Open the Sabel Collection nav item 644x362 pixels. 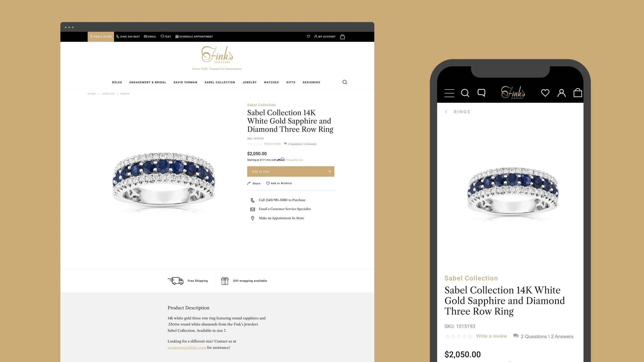click(220, 82)
